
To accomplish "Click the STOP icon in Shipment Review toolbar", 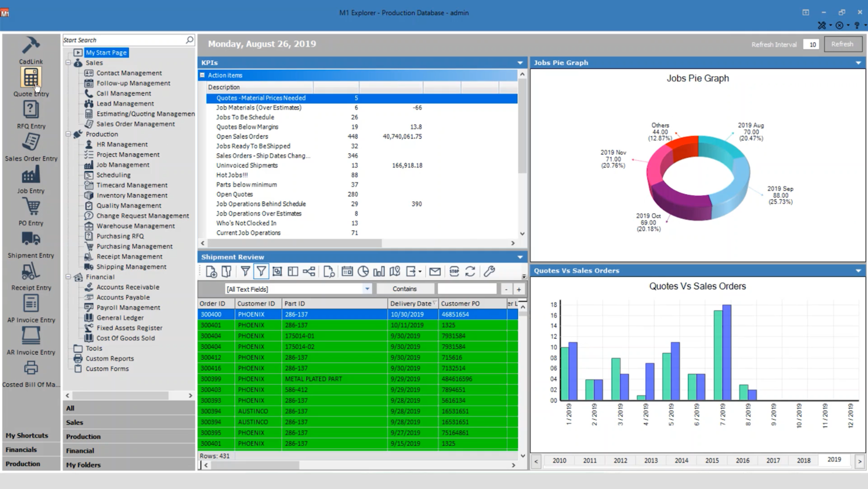I will (454, 271).
